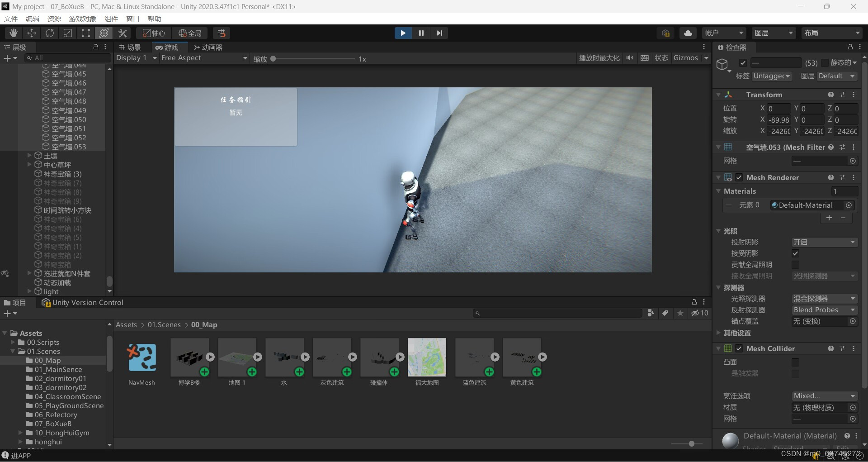Screen dimensions: 868x462
Task: Expand the 土壤 hierarchy item
Action: (29, 156)
